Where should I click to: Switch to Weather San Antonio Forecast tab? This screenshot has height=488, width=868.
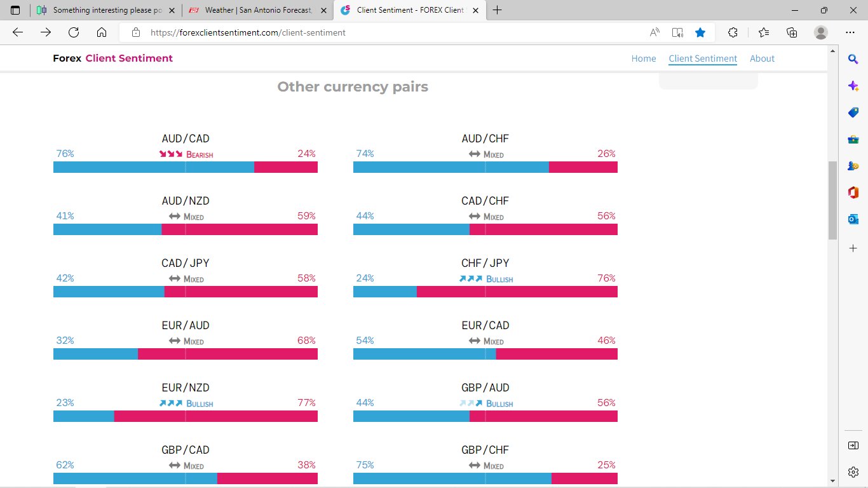pos(258,10)
